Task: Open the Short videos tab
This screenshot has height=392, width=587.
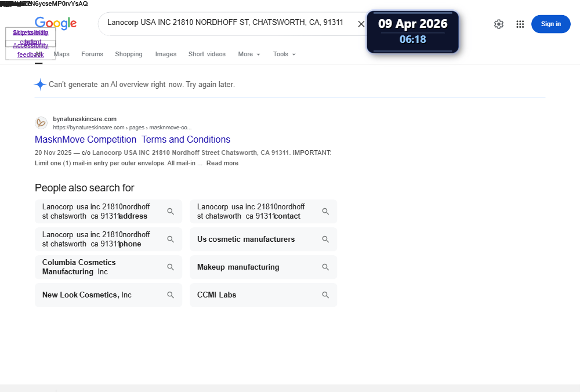Action: click(207, 55)
